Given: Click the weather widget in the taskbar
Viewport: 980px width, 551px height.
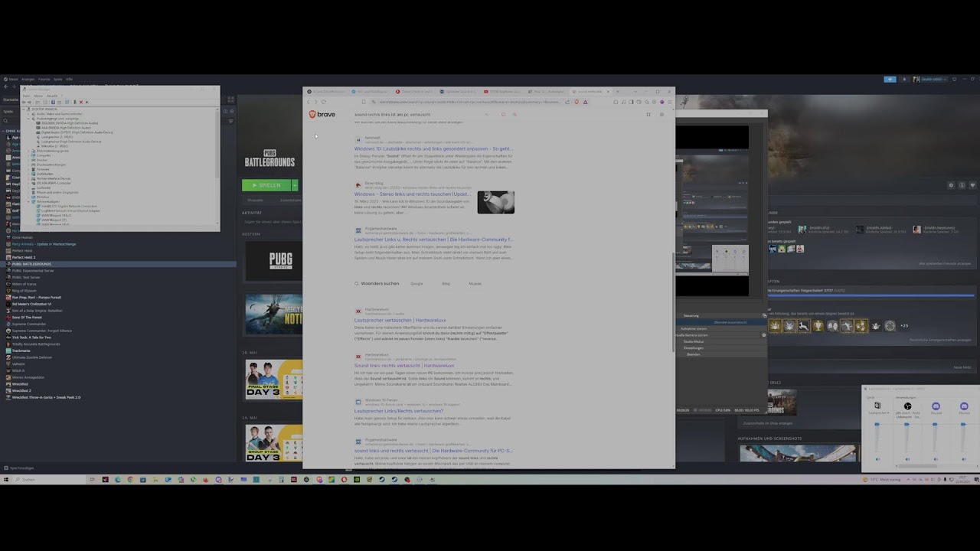Looking at the screenshot, I should (882, 480).
